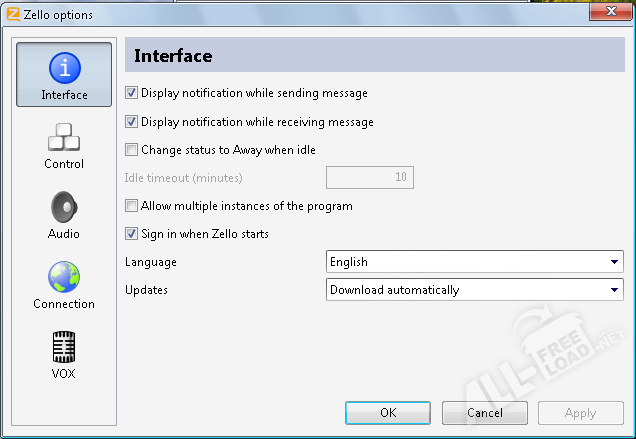
Task: Select the VOX microphone icon
Action: (64, 347)
